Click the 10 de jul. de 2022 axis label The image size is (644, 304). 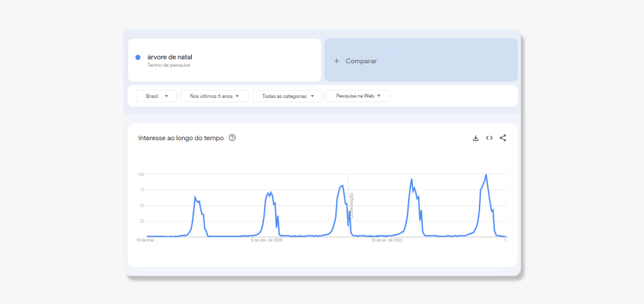click(x=387, y=240)
